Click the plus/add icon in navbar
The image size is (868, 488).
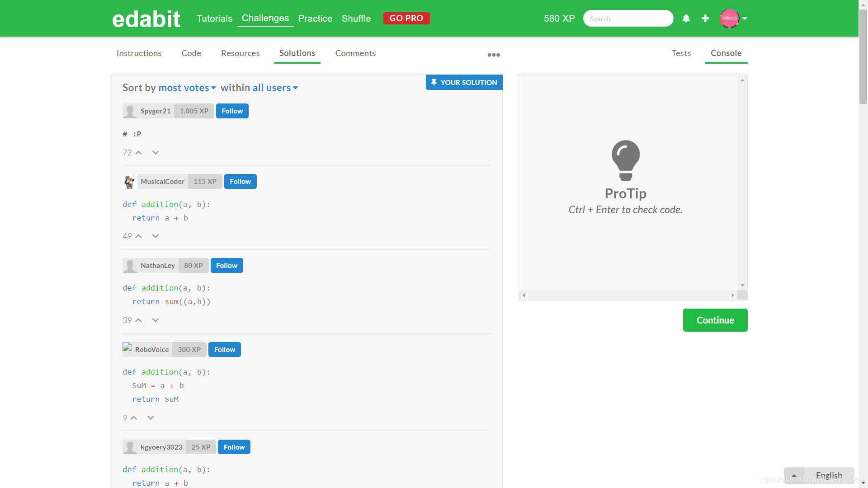(706, 18)
